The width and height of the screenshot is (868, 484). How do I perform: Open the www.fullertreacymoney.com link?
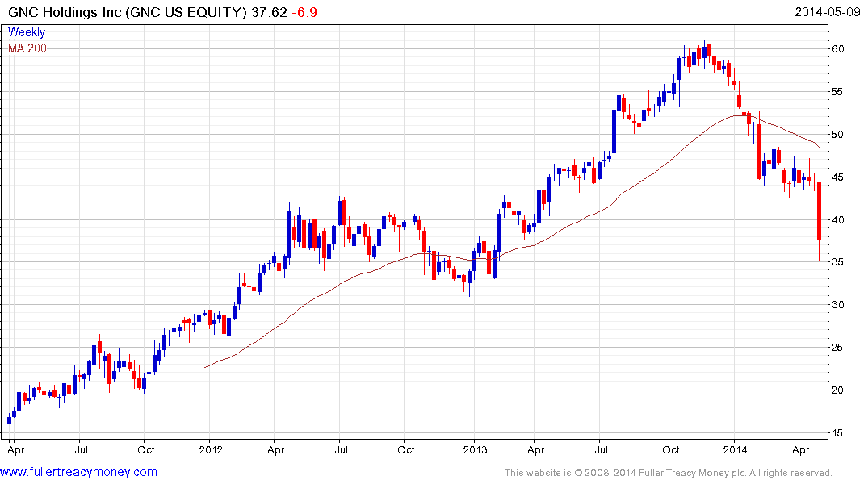click(78, 472)
